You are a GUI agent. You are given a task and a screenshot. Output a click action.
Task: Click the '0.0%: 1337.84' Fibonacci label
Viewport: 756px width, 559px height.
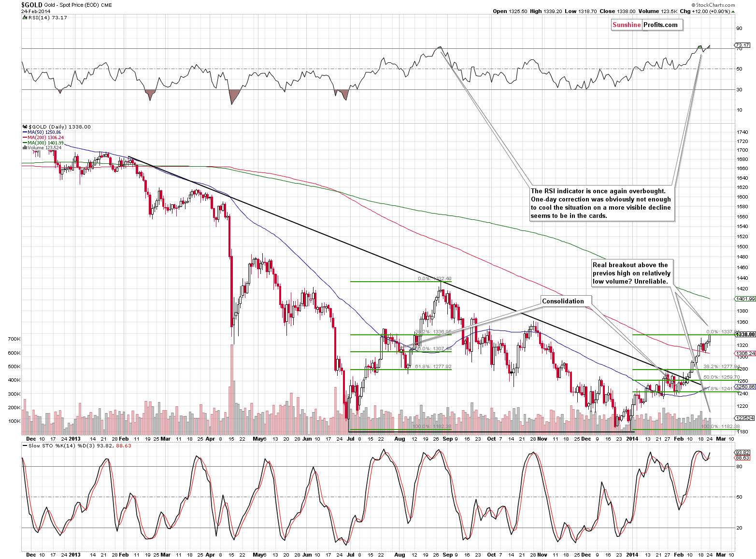[x=723, y=332]
